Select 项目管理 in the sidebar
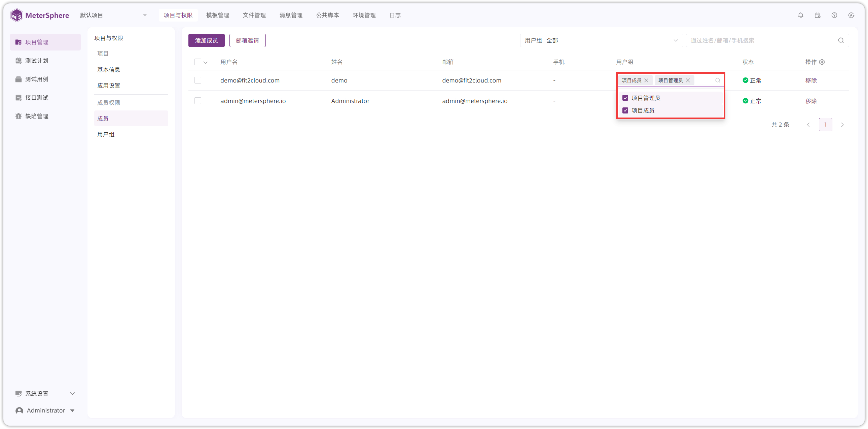The width and height of the screenshot is (868, 429). click(45, 42)
